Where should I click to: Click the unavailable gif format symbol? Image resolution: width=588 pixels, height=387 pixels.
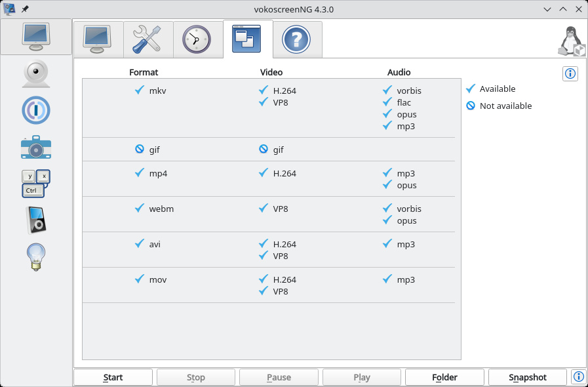tap(140, 150)
